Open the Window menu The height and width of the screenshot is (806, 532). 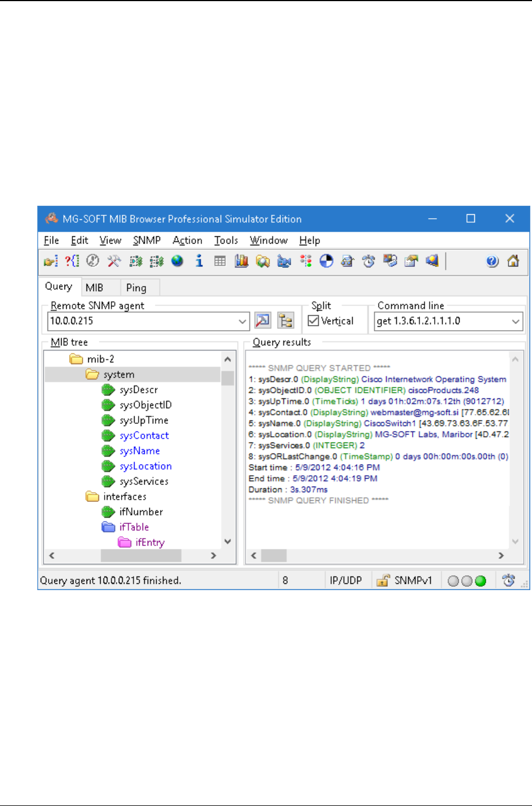pos(269,240)
